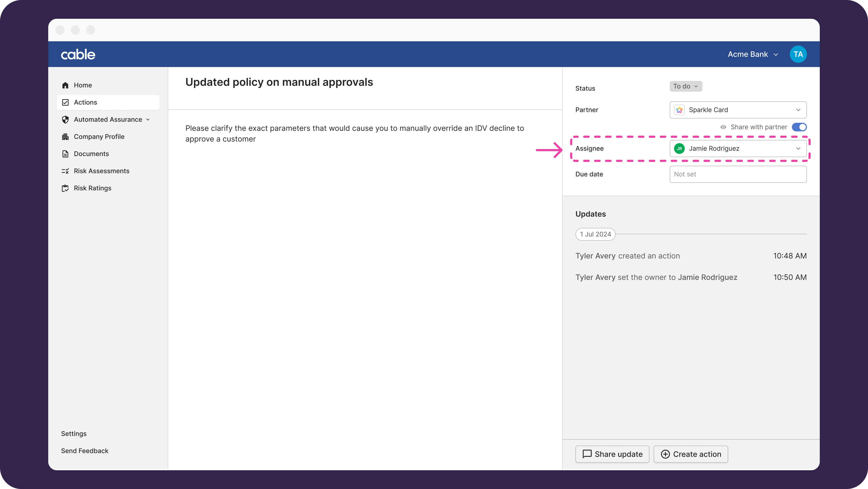Open the Acme Bank organization switcher
The image size is (868, 489).
click(753, 54)
